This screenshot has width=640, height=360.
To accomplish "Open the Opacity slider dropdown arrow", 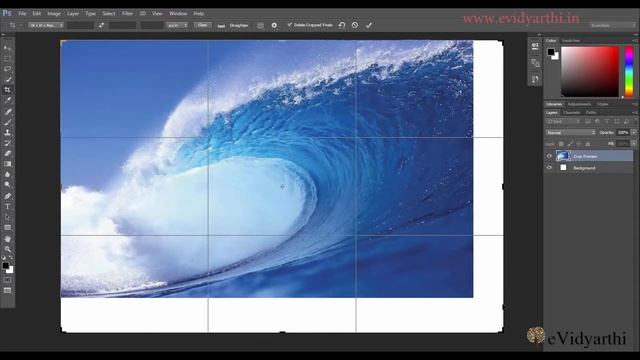I will pos(634,133).
